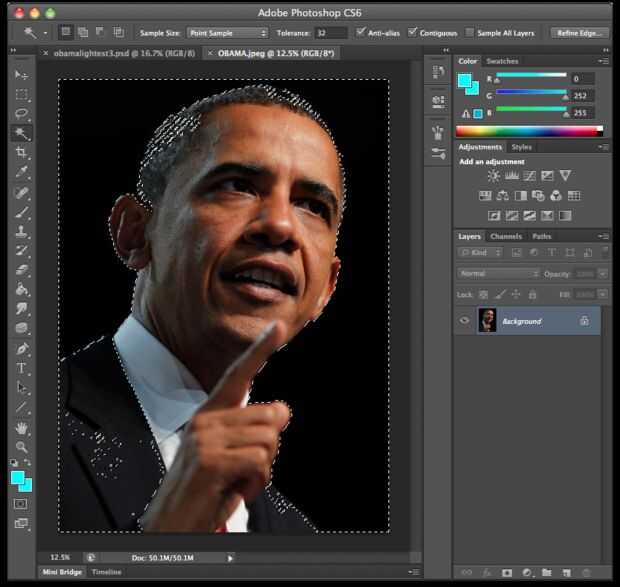Image resolution: width=620 pixels, height=587 pixels.
Task: Open the Layers panel options menu
Action: click(603, 236)
